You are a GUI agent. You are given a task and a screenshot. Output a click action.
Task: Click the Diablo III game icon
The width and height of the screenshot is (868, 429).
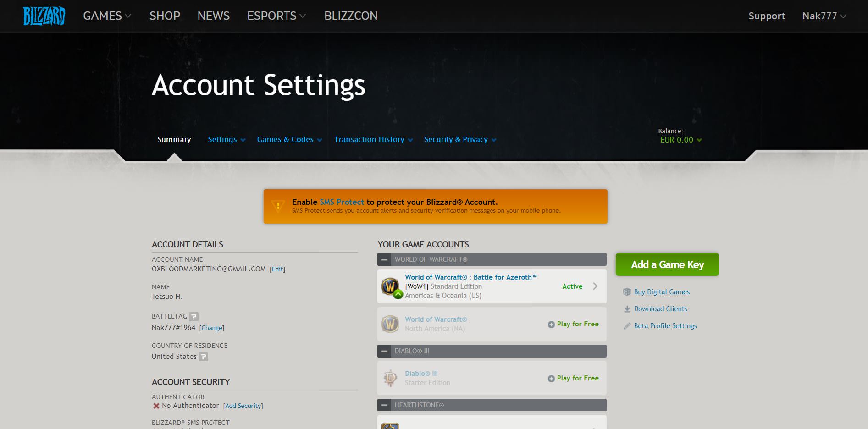(x=390, y=378)
